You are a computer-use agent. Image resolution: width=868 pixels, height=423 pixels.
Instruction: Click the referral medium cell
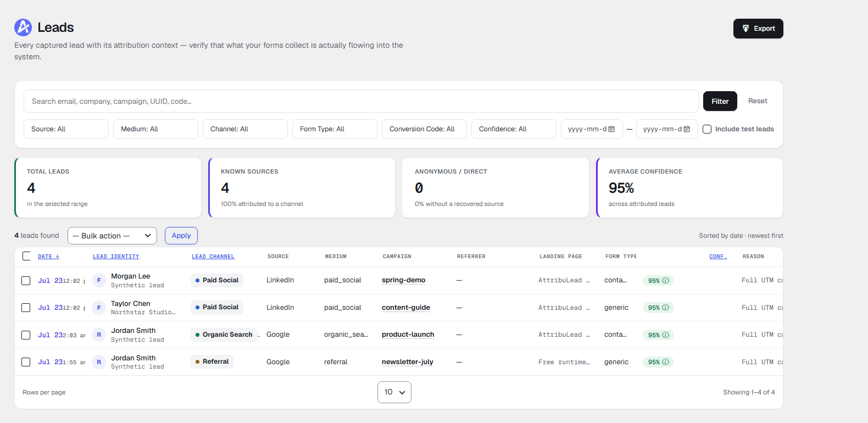(x=336, y=362)
